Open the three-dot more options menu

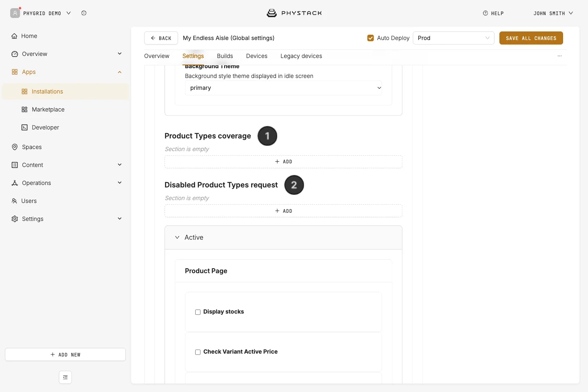coord(560,56)
